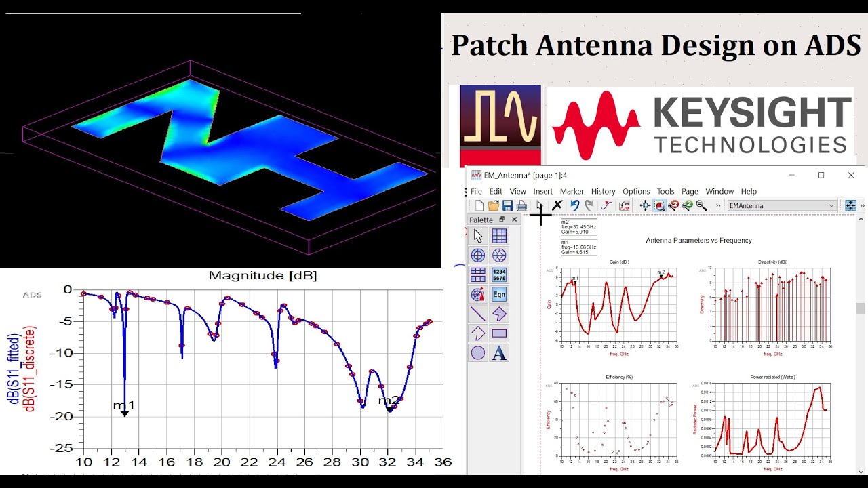Screen dimensions: 868x488
Task: Open the Marker menu
Action: [572, 191]
